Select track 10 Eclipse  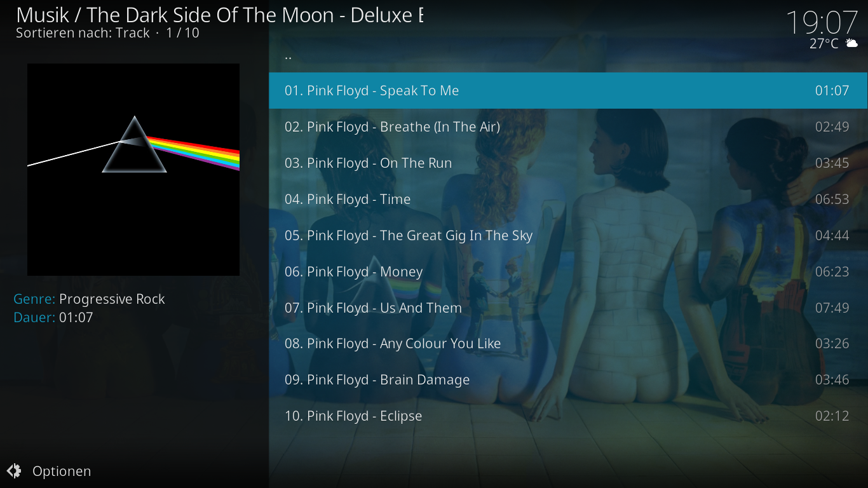coord(568,416)
